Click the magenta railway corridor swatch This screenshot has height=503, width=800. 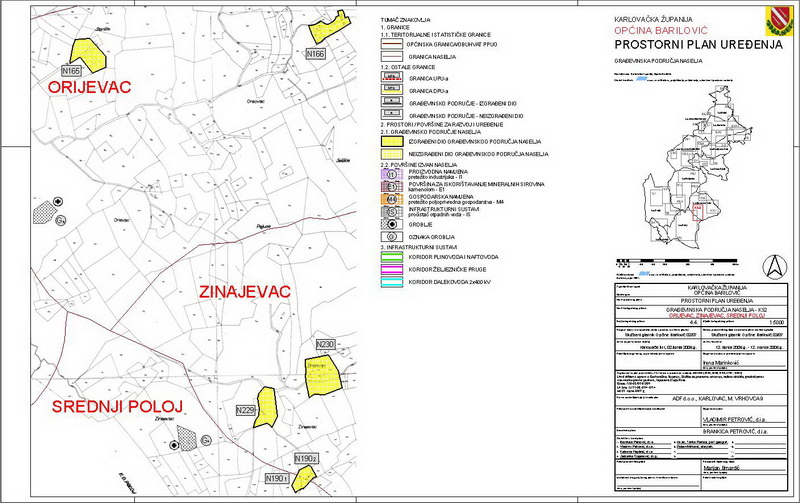point(391,269)
